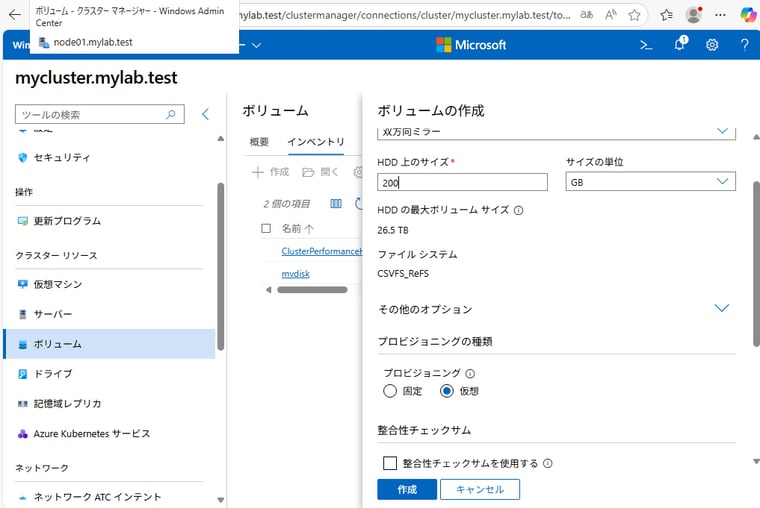Collapse その他のオプション section chevron
Image resolution: width=760 pixels, height=508 pixels.
[x=722, y=308]
